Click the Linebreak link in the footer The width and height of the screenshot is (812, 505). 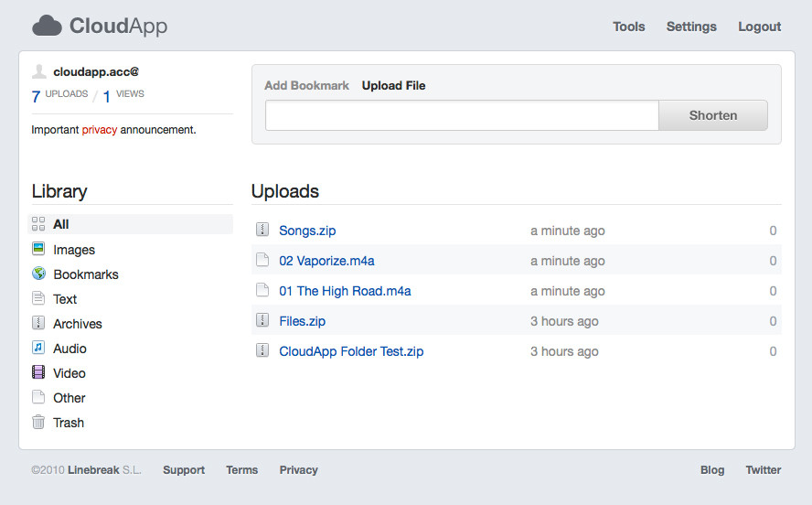point(93,470)
